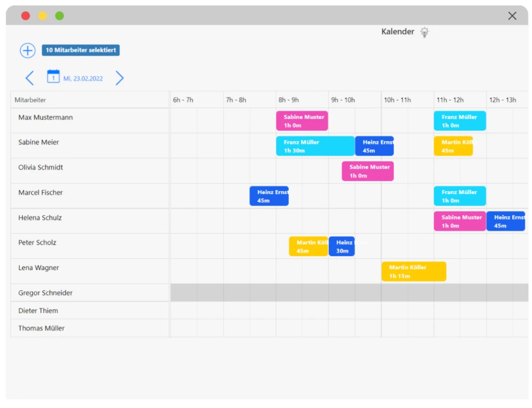
Task: Click the 9h - 10h time column header
Action: click(355, 100)
